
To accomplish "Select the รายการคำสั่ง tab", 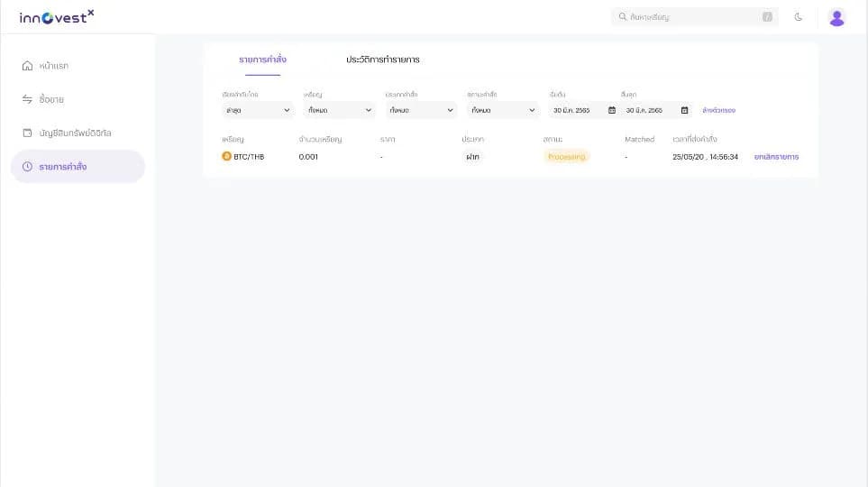I will pyautogui.click(x=262, y=60).
